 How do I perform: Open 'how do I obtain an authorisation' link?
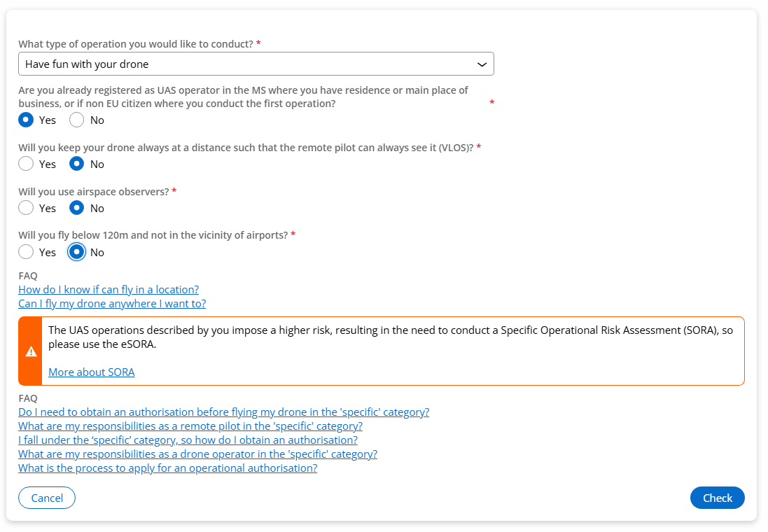click(x=188, y=440)
